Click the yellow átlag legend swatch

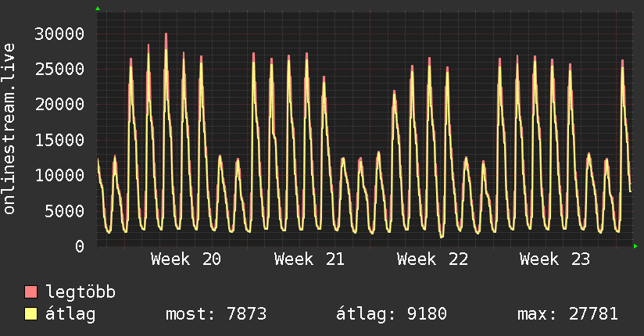click(x=30, y=313)
